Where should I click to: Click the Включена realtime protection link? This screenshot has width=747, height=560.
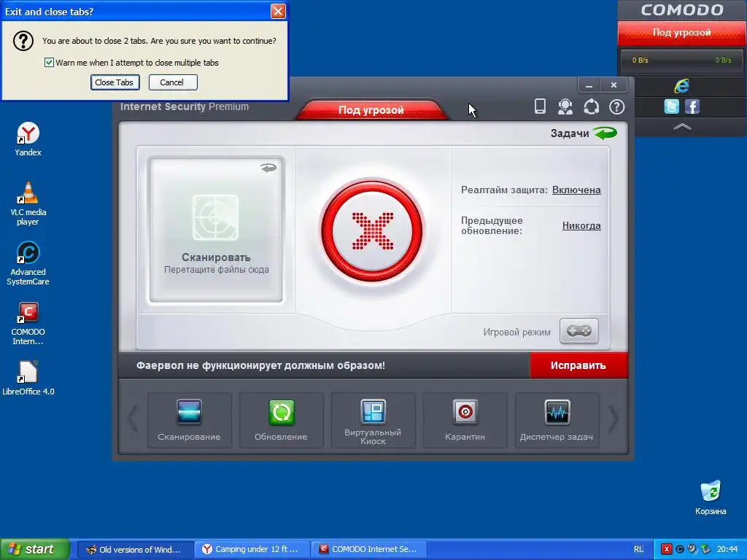pyautogui.click(x=576, y=190)
